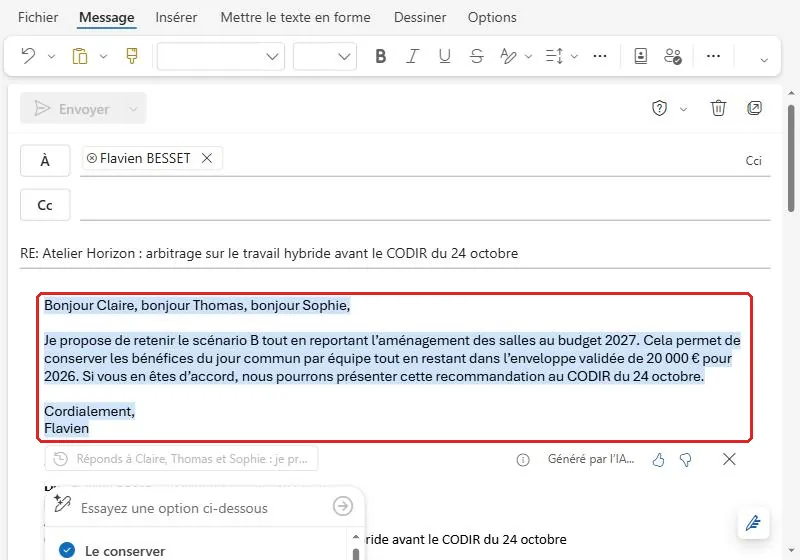This screenshot has width=800, height=560.
Task: Click the line spacing icon
Action: (554, 56)
